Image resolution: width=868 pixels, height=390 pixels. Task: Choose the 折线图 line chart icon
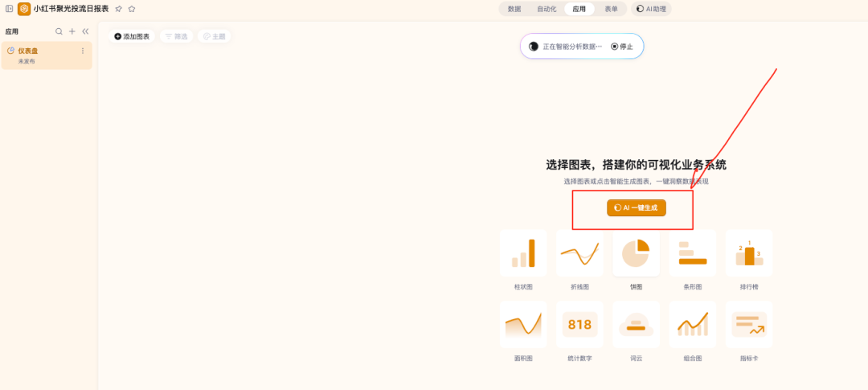tap(579, 253)
